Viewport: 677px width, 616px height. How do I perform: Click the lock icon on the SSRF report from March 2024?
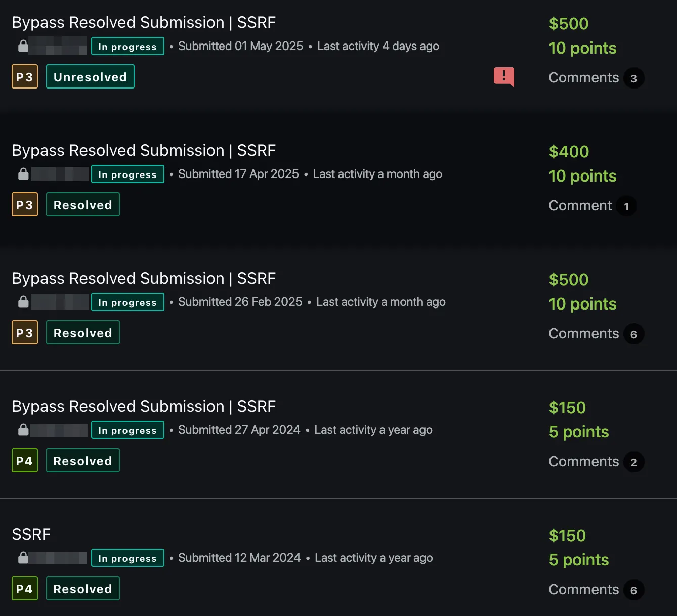23,558
